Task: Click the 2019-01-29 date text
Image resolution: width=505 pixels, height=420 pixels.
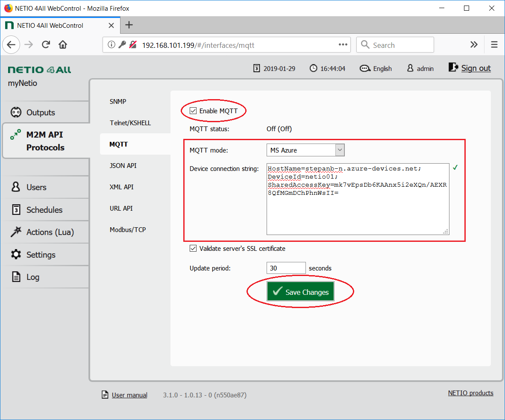Action: coord(279,69)
